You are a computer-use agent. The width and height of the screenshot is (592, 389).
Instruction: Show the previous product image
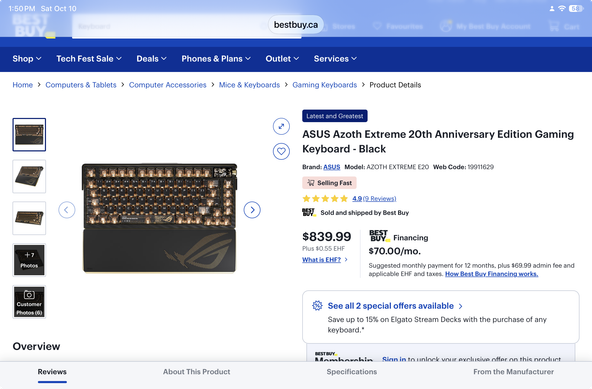click(67, 210)
